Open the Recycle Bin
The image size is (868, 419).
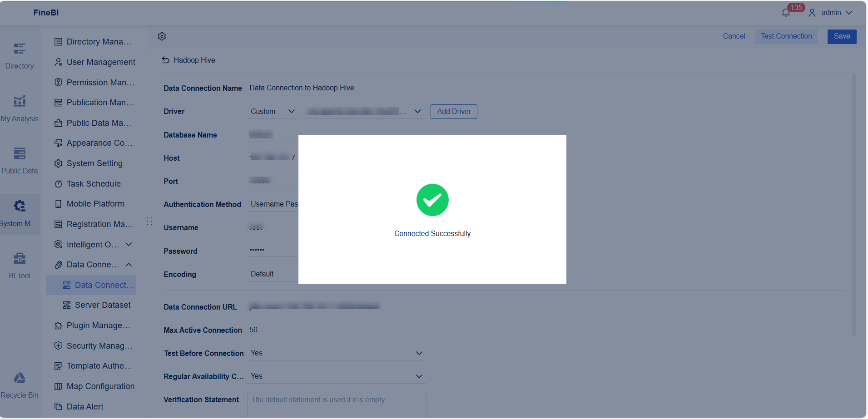pos(20,386)
